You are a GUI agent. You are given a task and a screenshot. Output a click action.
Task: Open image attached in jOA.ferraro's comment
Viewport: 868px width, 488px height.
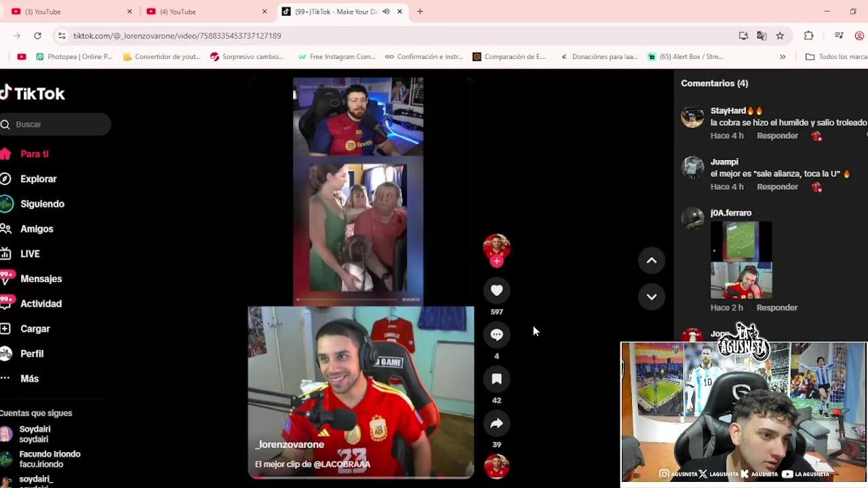coord(741,260)
